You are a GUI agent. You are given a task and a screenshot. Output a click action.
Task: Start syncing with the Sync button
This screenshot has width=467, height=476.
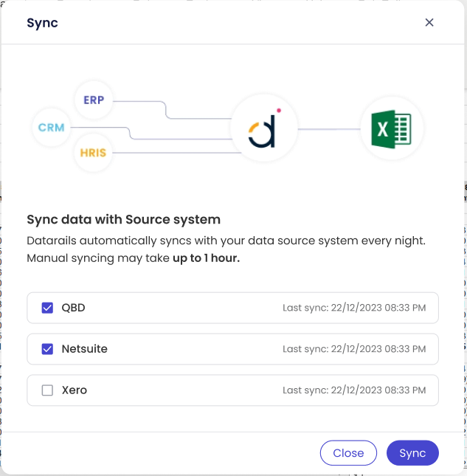click(412, 453)
